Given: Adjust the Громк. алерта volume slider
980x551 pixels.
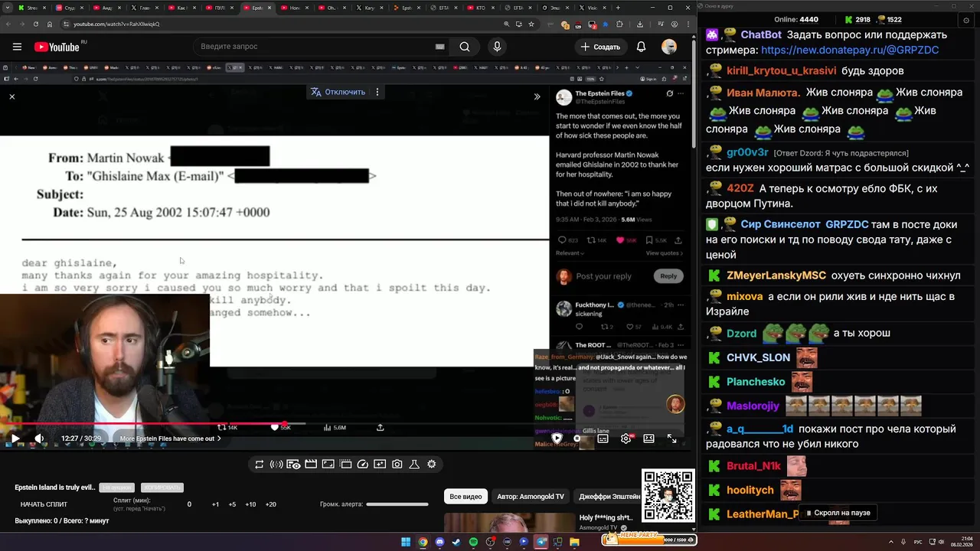Looking at the screenshot, I should coord(397,504).
